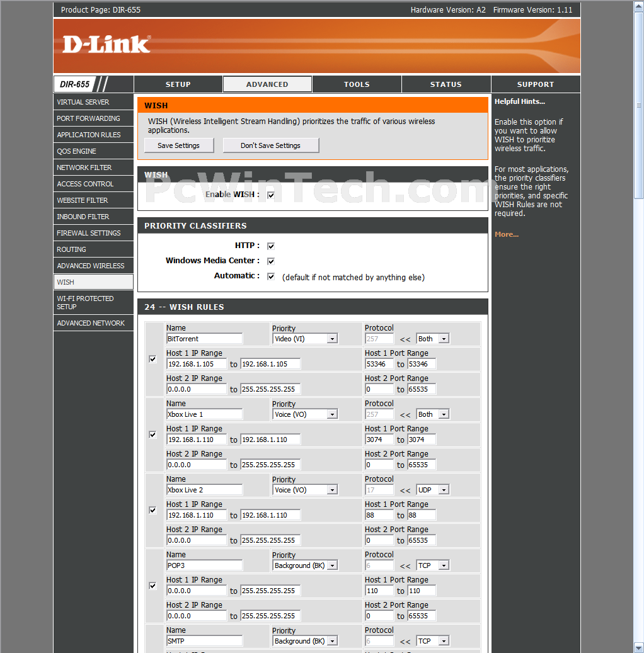Screen dimensions: 644x653
Task: Focus the POP3 Name field
Action: tap(204, 565)
